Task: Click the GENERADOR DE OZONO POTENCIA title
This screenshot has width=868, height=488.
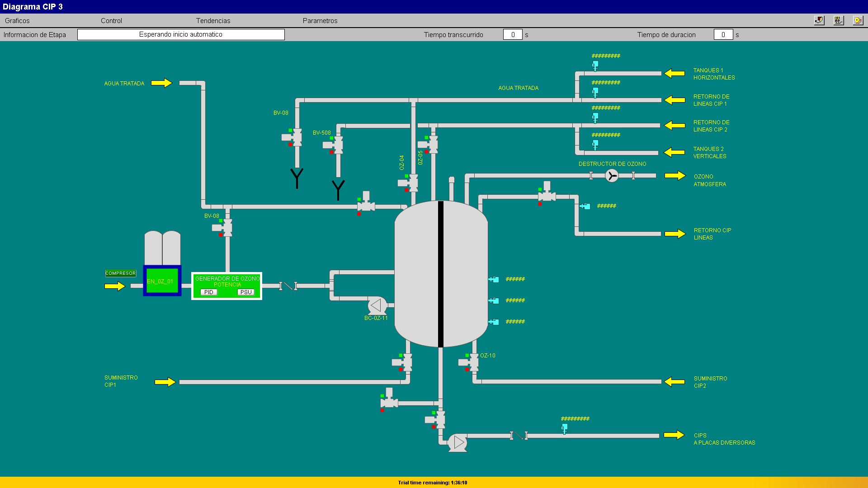Action: [x=227, y=282]
